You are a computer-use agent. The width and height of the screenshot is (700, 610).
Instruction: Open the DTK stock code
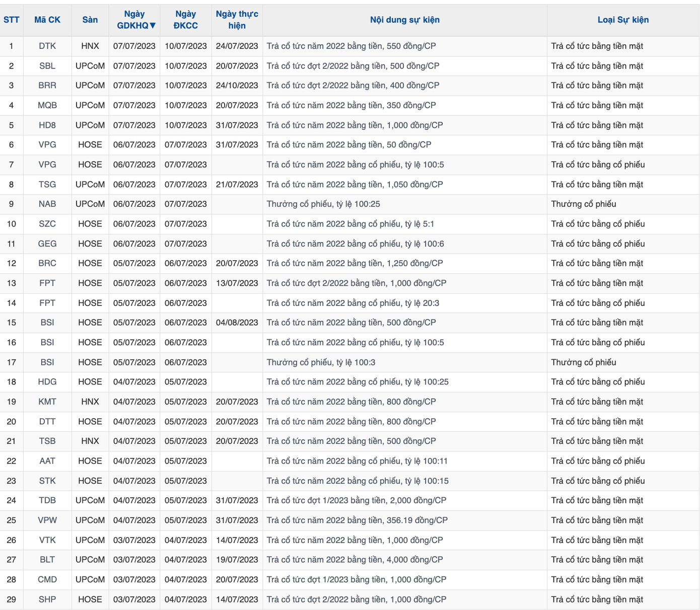pyautogui.click(x=47, y=46)
